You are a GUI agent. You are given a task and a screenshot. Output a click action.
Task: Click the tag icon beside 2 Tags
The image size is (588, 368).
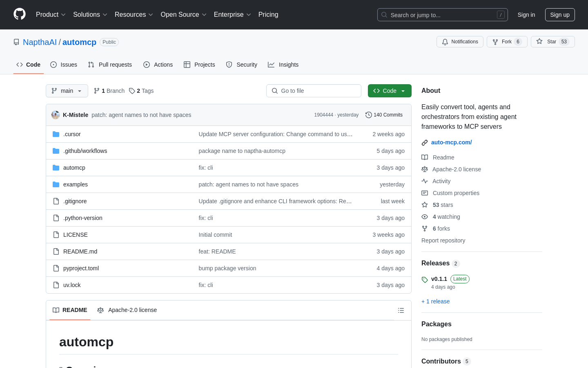(x=132, y=91)
